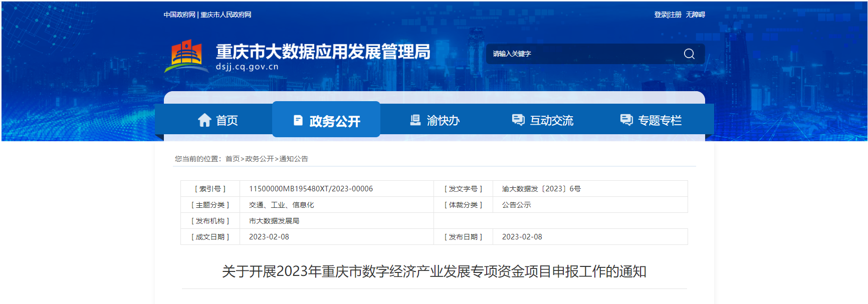
Task: Click the home icon in navigation bar
Action: (x=204, y=120)
